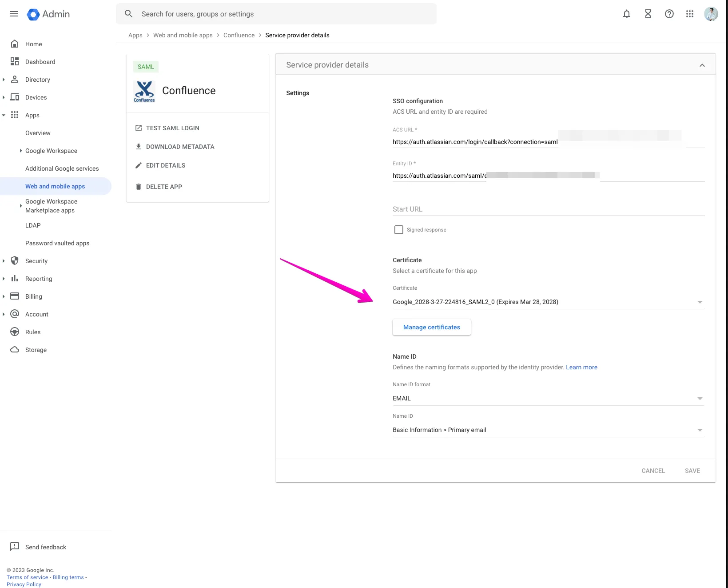Screen dimensions: 728x588
Task: Open the Certificate selection dropdown
Action: (x=548, y=302)
